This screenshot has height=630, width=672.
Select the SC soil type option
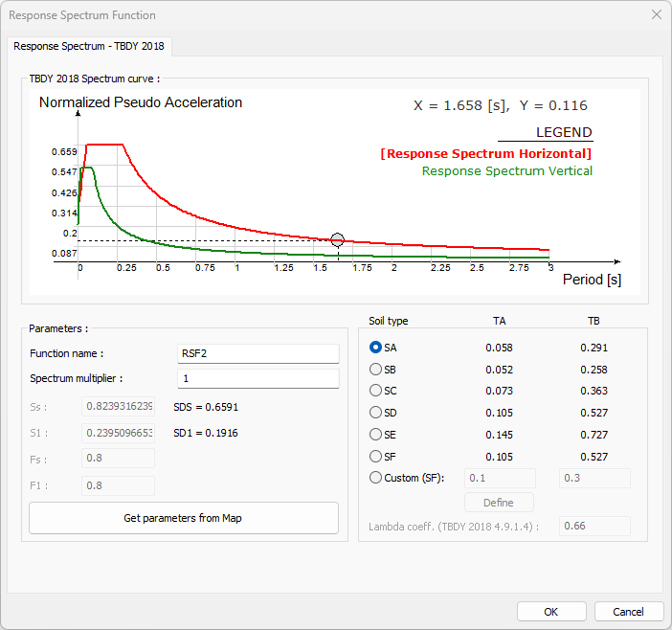(376, 391)
